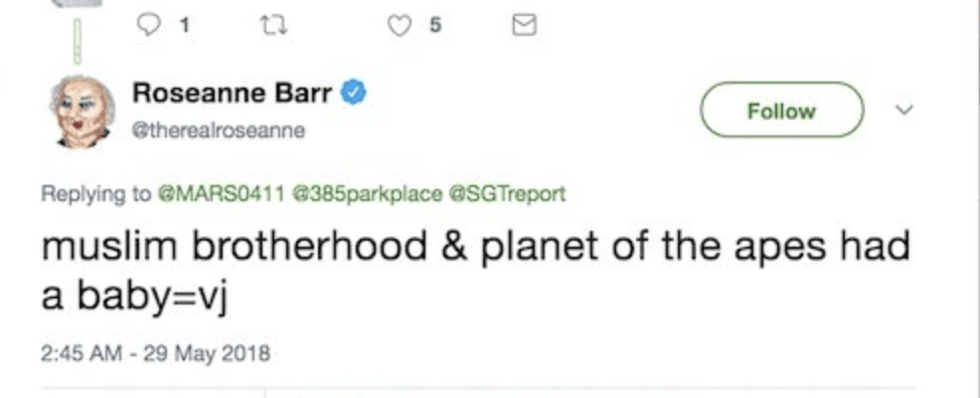Retweet using the retweet arrows icon
This screenshot has height=398, width=980.
(x=269, y=27)
